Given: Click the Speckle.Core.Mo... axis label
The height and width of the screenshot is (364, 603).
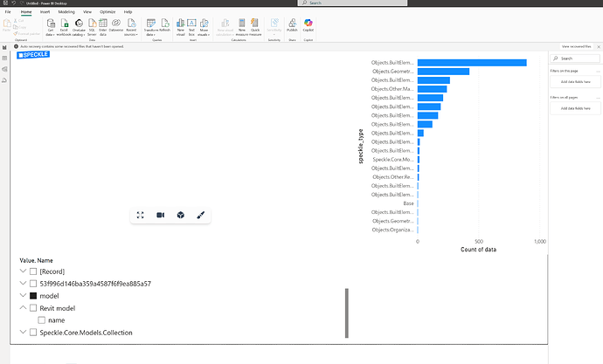Looking at the screenshot, I should (x=393, y=160).
